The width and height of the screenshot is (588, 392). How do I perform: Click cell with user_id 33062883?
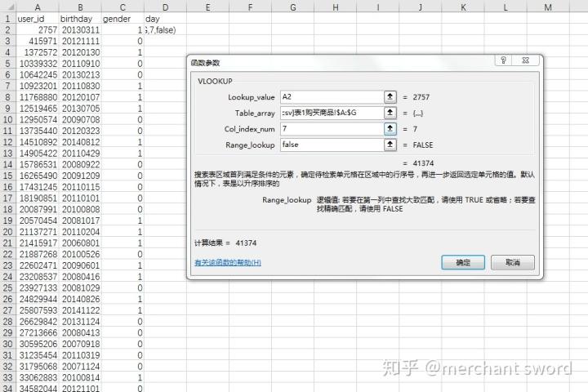point(38,377)
